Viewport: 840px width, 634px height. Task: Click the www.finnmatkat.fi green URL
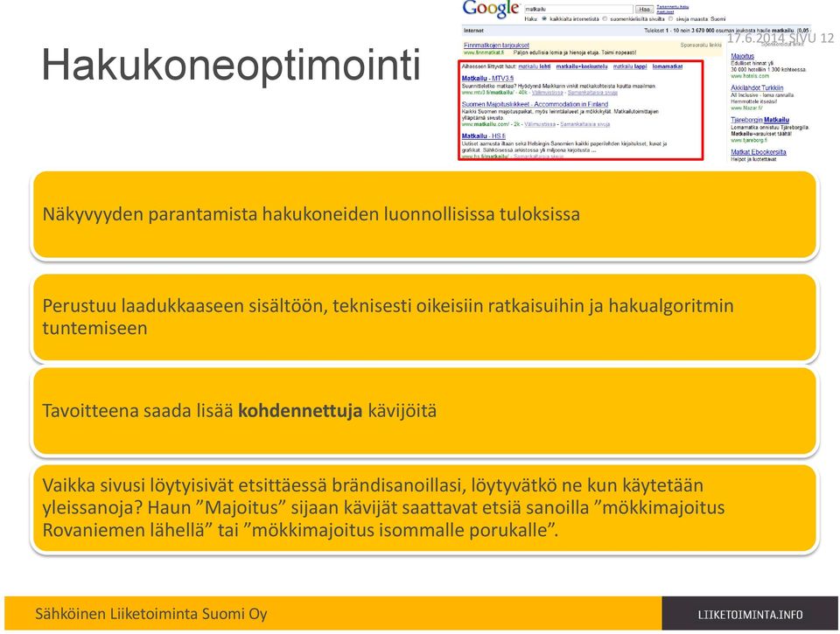[484, 52]
